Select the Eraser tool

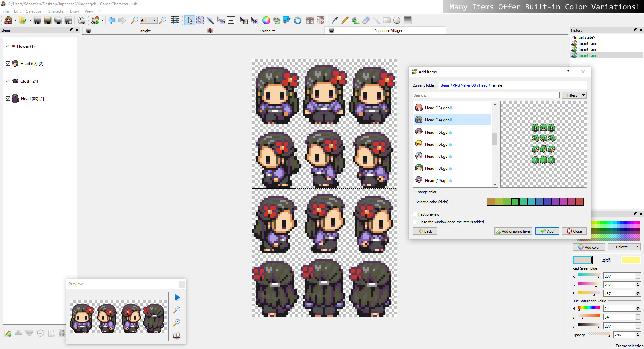[x=366, y=20]
